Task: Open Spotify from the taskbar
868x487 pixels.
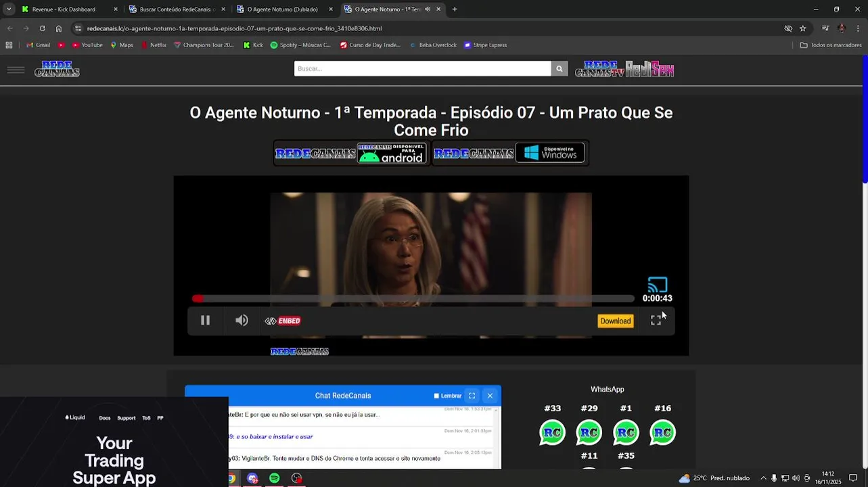Action: [274, 478]
